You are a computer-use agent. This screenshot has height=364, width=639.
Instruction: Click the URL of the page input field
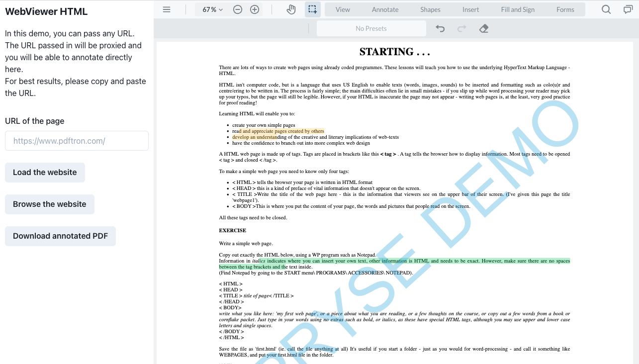click(77, 141)
